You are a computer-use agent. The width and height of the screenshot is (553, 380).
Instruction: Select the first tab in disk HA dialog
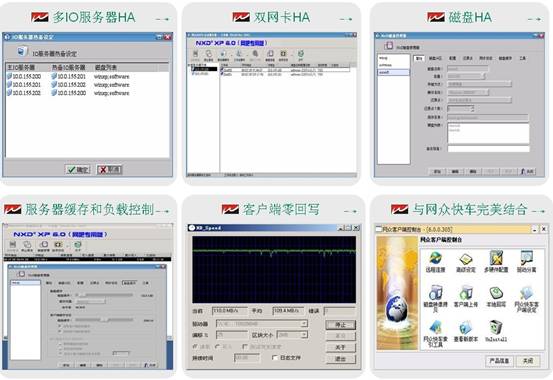point(419,58)
